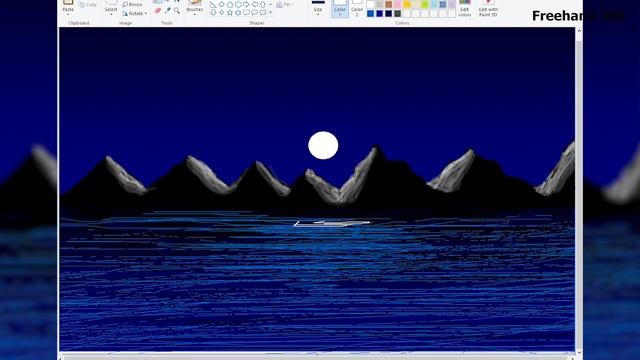Pick the custom navy blue swatch
The width and height of the screenshot is (640, 360).
pyautogui.click(x=380, y=13)
